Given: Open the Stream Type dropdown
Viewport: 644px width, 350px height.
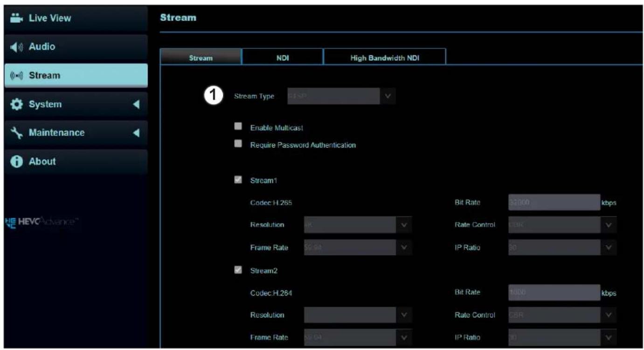Looking at the screenshot, I should (x=342, y=96).
